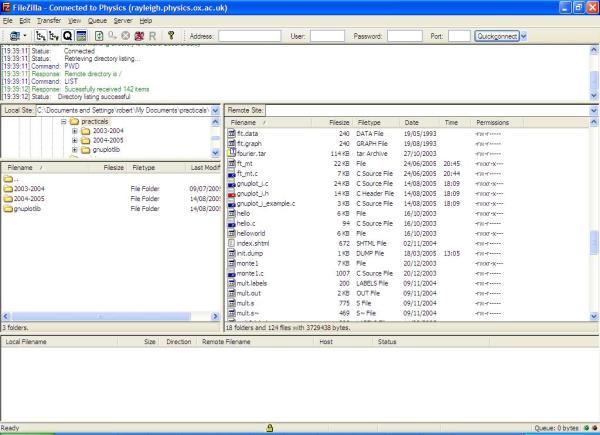Toggle the remote tree view button
The height and width of the screenshot is (435, 600).
click(x=54, y=36)
